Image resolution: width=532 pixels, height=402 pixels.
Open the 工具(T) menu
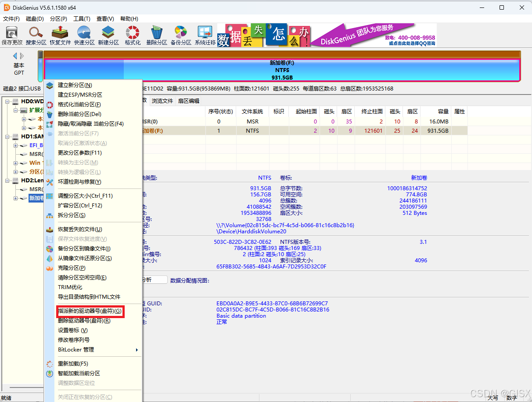(82, 19)
